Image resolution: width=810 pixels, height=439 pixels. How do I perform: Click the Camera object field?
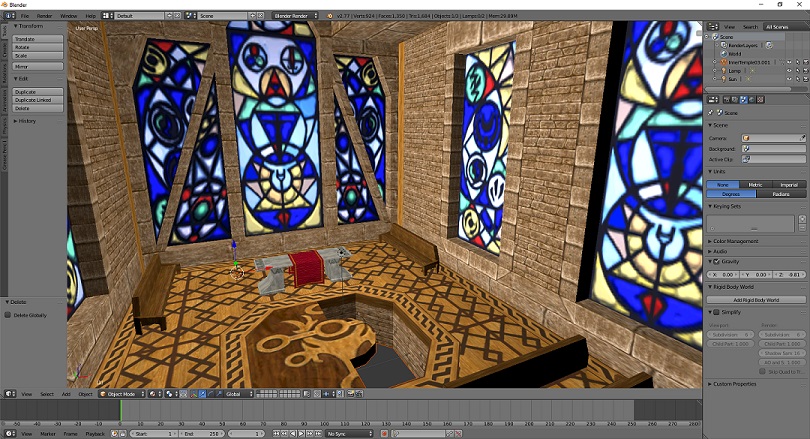coord(773,138)
